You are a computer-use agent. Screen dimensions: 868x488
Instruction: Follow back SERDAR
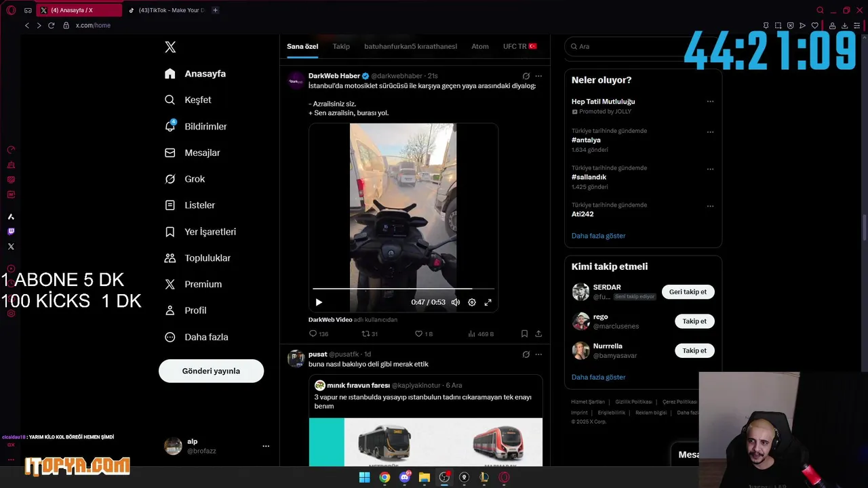(688, 292)
